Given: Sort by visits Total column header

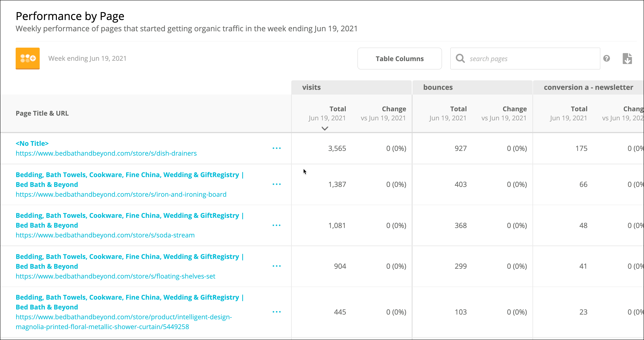Looking at the screenshot, I should pyautogui.click(x=327, y=113).
